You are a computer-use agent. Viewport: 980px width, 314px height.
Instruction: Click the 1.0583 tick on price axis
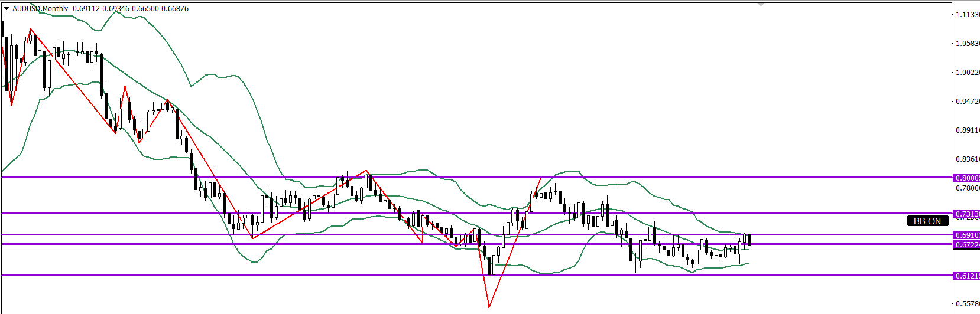coord(967,44)
